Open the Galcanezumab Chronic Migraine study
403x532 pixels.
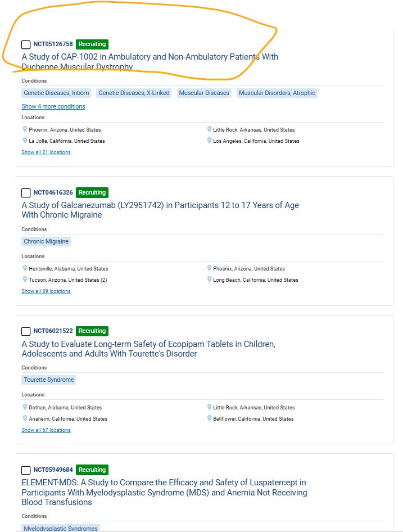pos(160,210)
